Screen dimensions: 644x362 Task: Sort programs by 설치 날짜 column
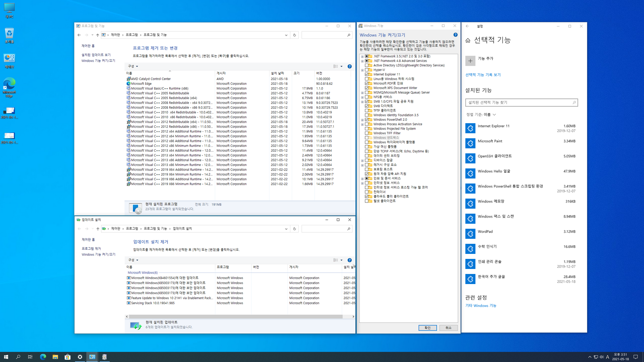[280, 73]
